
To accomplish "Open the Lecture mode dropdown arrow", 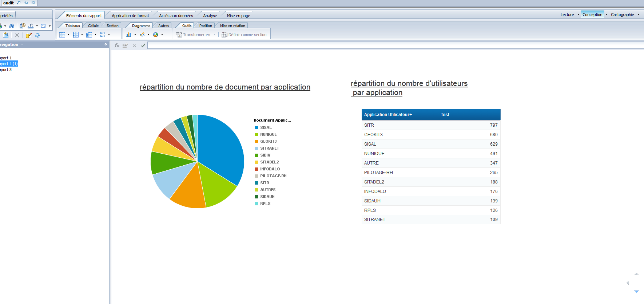I will [x=578, y=15].
